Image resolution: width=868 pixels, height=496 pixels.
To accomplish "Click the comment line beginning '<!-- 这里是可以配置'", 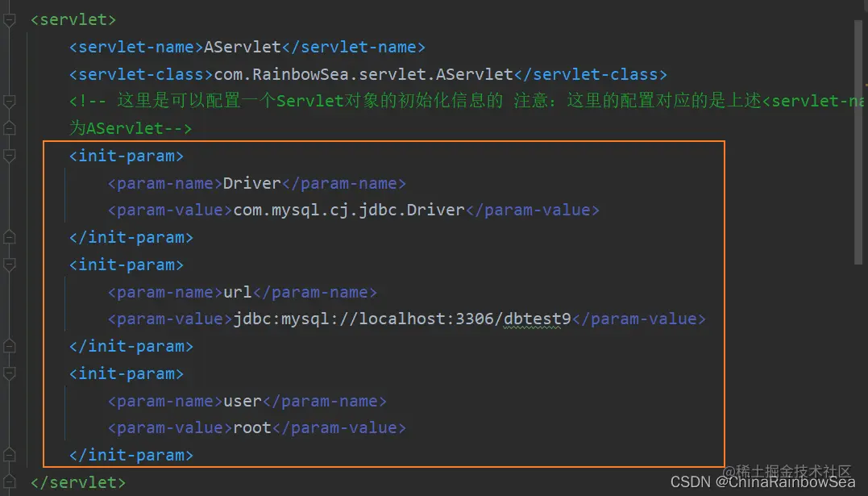I will (x=466, y=101).
